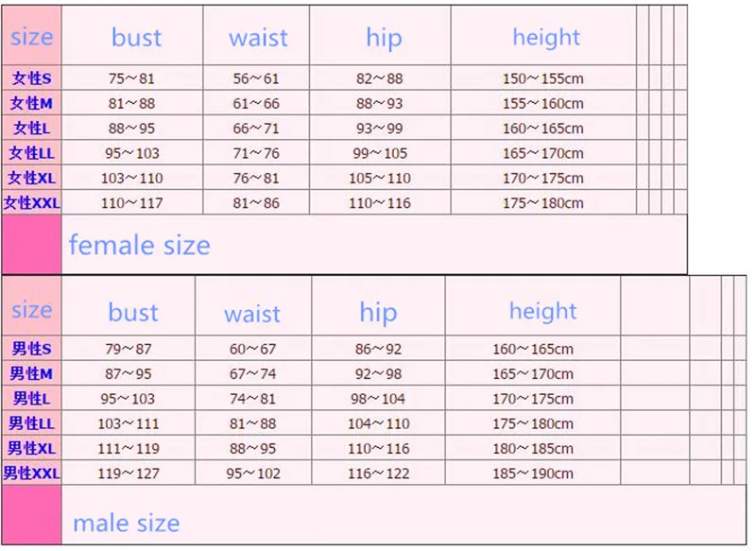
Task: Click the male size caption text
Action: (127, 523)
